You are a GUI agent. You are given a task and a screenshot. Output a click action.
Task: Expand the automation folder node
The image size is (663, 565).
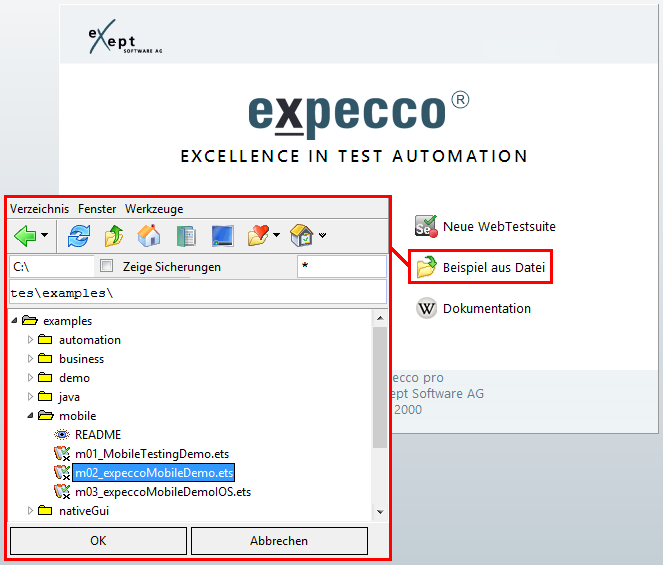30,340
